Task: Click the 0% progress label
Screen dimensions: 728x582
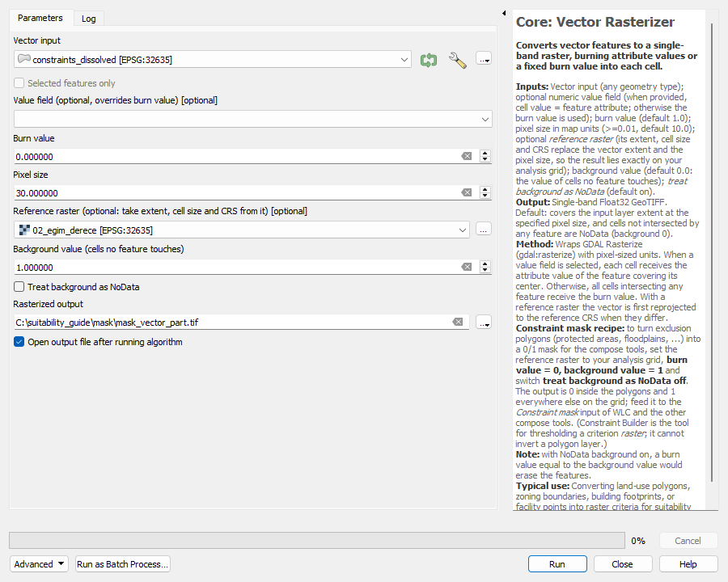Action: (x=638, y=541)
